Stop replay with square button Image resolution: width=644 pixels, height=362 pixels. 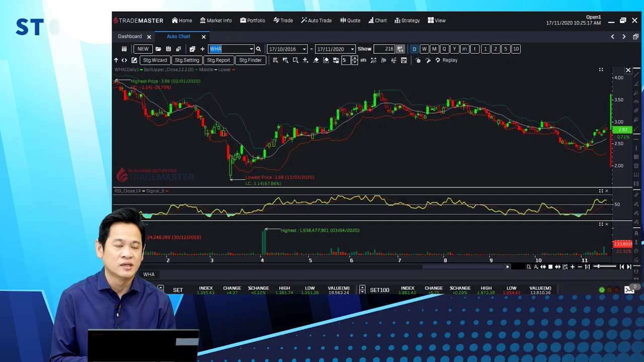550,266
